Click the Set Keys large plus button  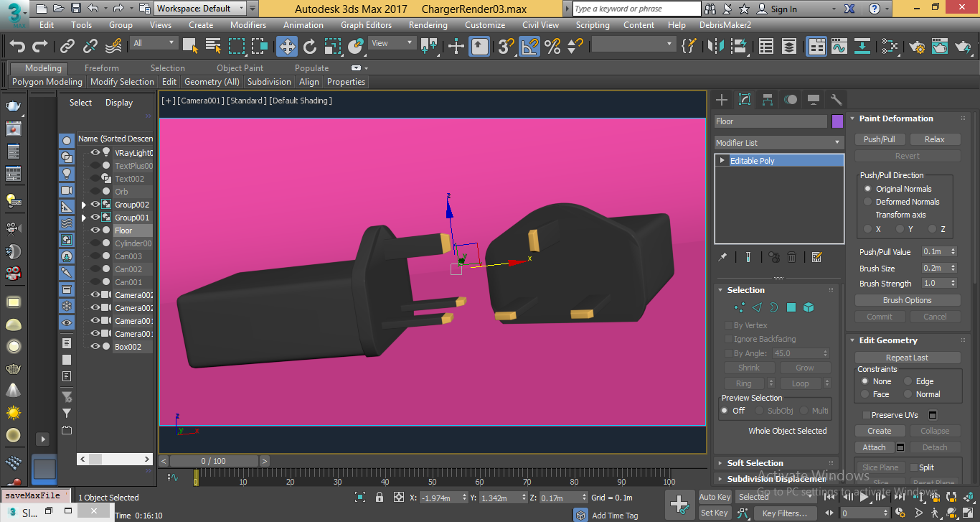click(x=679, y=505)
